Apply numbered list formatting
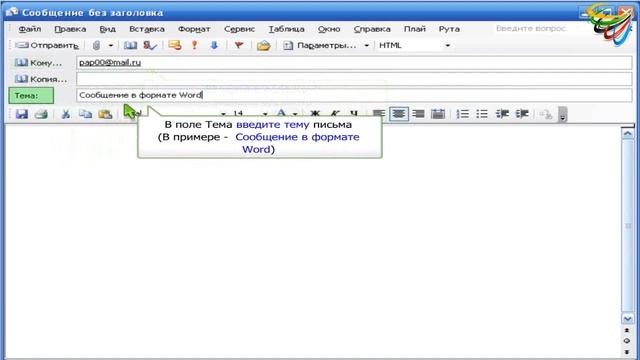Screen dimensions: 640x360 click(x=462, y=114)
